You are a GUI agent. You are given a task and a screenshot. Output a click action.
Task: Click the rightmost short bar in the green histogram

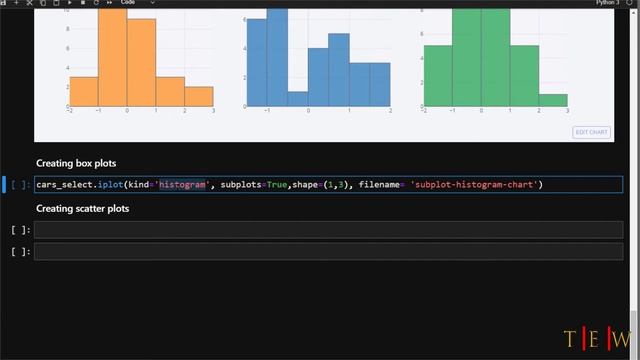[x=553, y=100]
